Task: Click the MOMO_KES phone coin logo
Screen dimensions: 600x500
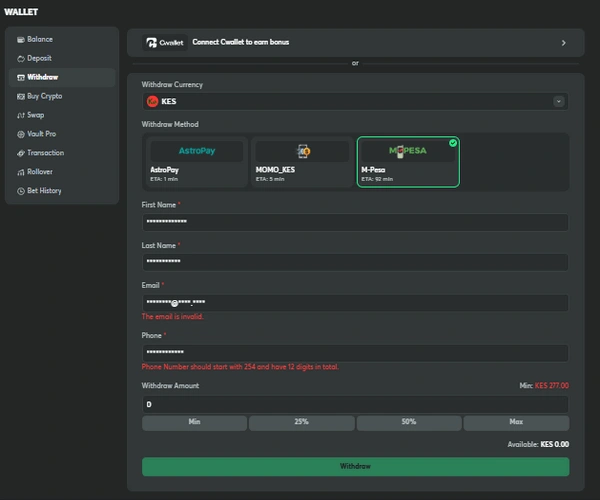Action: pos(303,151)
